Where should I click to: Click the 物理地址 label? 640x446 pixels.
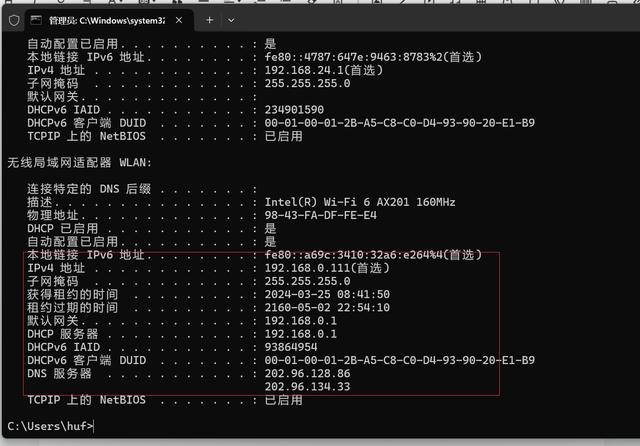tap(53, 215)
